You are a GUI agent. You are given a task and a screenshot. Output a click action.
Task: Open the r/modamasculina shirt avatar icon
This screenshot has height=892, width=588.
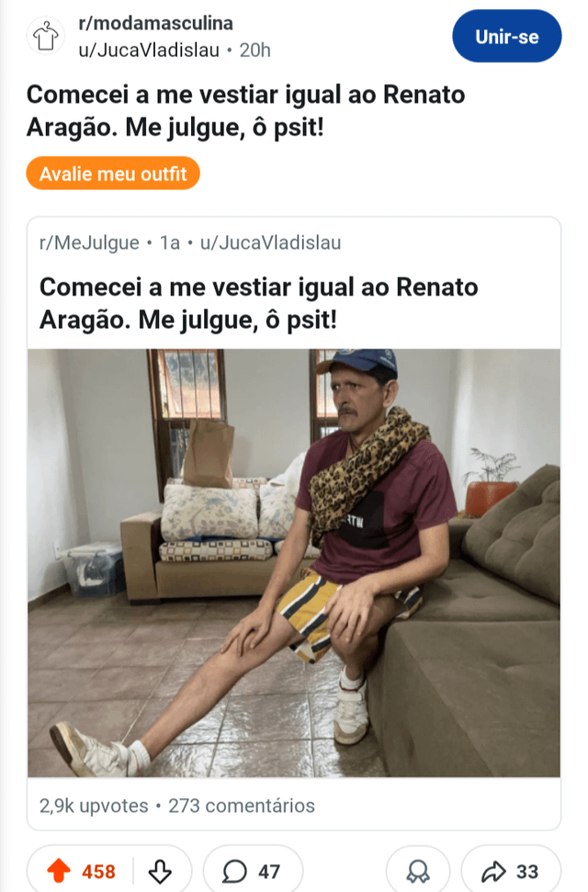[46, 37]
